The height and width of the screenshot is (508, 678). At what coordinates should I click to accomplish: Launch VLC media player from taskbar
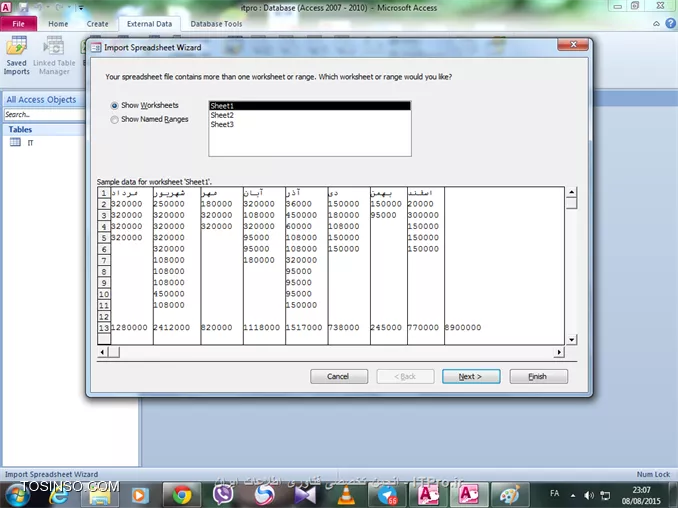click(x=346, y=494)
